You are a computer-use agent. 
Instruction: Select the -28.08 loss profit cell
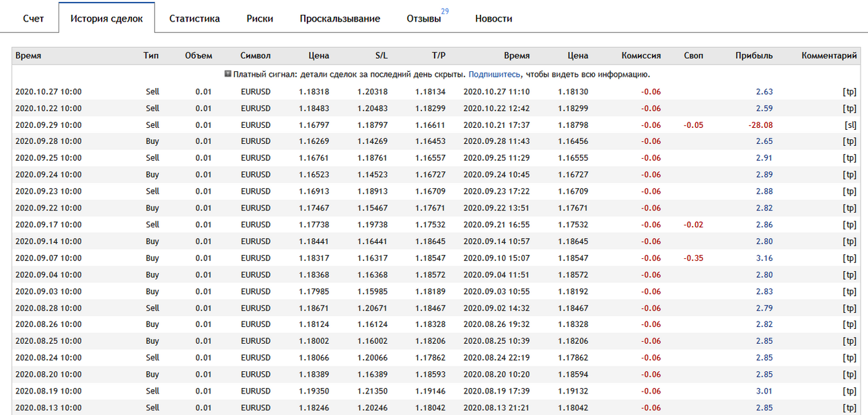tap(761, 124)
